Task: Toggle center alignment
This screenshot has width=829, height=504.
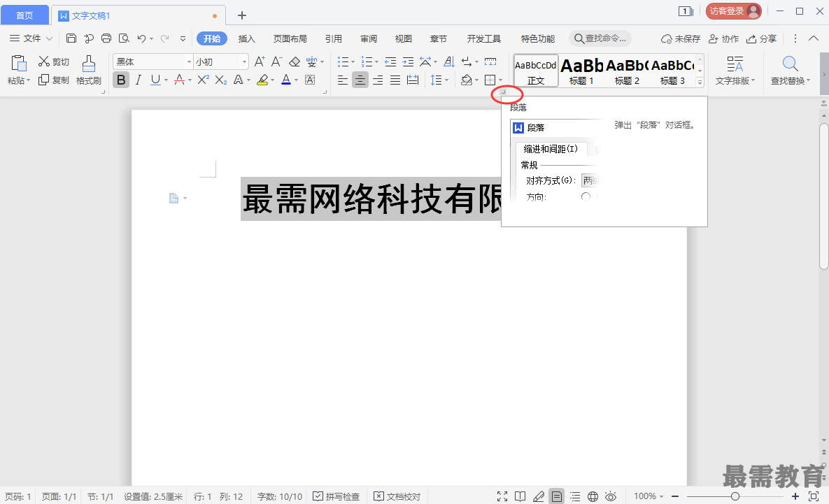Action: (360, 80)
